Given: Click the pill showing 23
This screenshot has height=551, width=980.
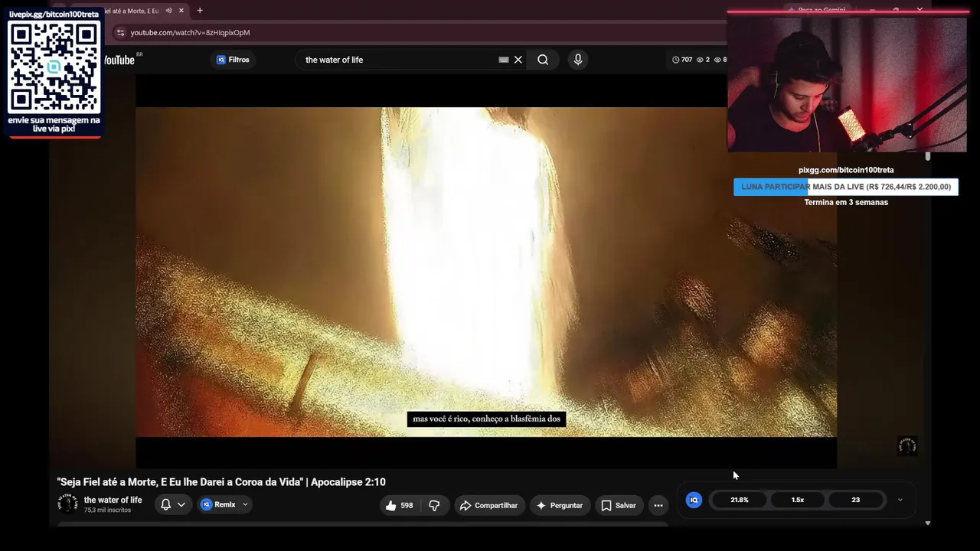Looking at the screenshot, I should click(856, 500).
